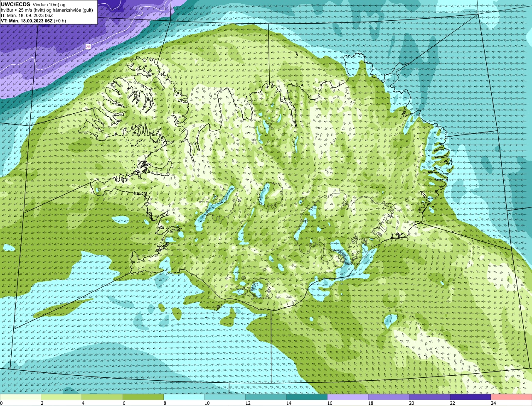Click the '4' tick label on color scale

83,403
